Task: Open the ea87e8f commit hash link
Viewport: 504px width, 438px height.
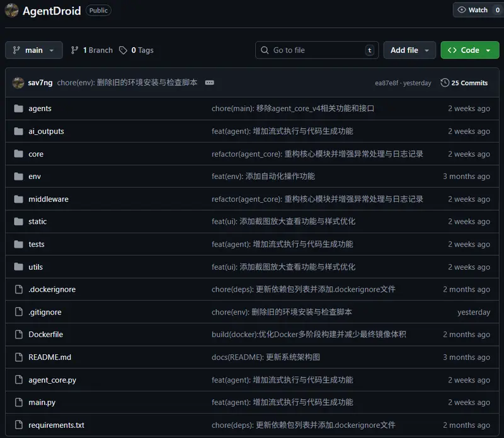Action: tap(387, 83)
